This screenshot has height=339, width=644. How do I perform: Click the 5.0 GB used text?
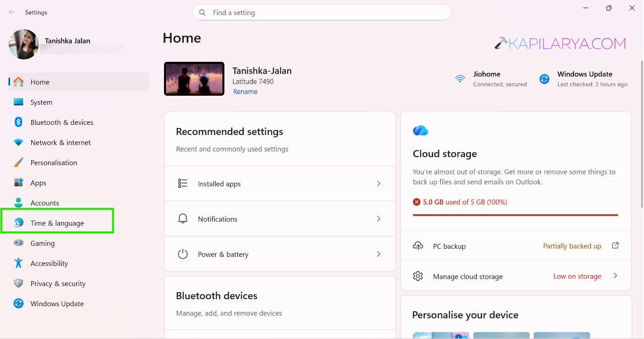point(465,202)
